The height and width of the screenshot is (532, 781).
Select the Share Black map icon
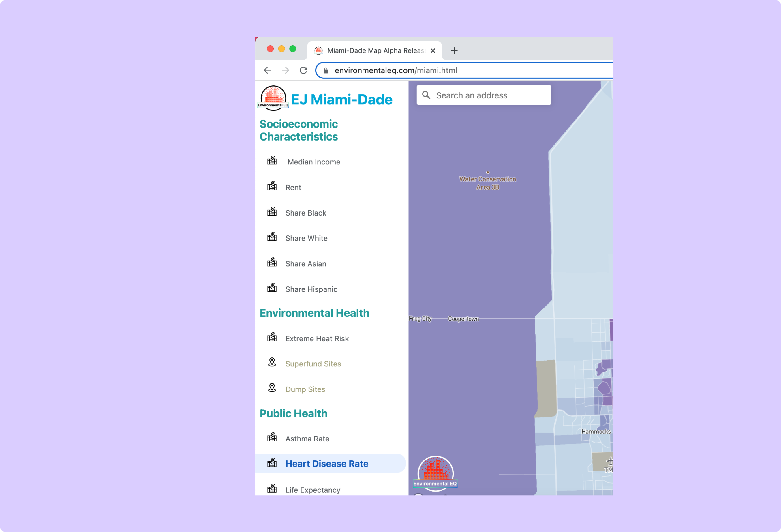coord(272,212)
